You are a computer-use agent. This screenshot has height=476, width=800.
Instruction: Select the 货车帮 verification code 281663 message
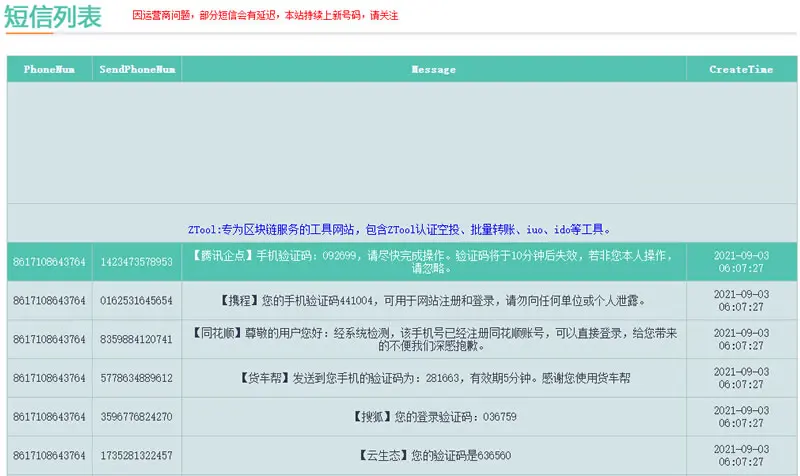pos(434,378)
